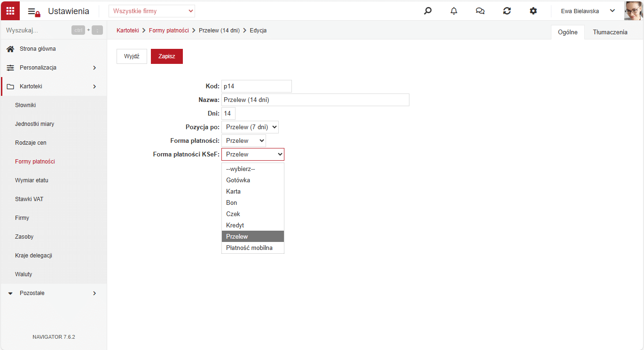Open the search magnifier in top bar
The image size is (644, 350).
pyautogui.click(x=428, y=11)
